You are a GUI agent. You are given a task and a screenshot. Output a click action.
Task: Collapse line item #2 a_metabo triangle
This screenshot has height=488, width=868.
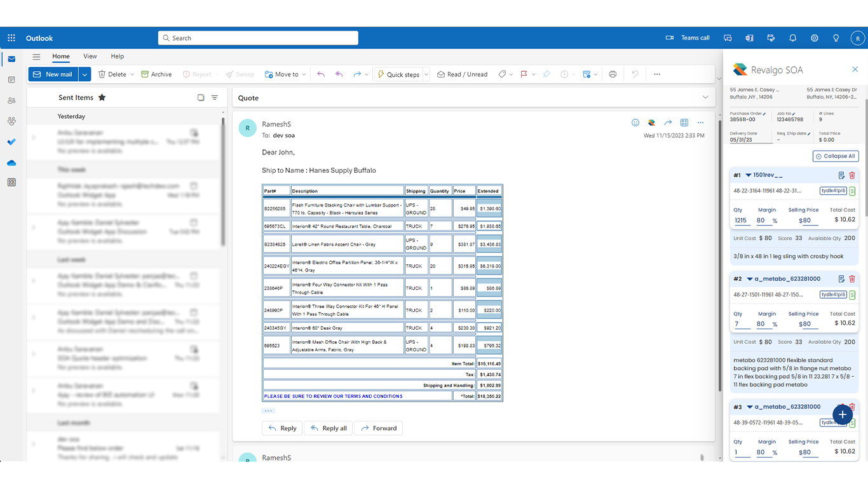click(750, 279)
